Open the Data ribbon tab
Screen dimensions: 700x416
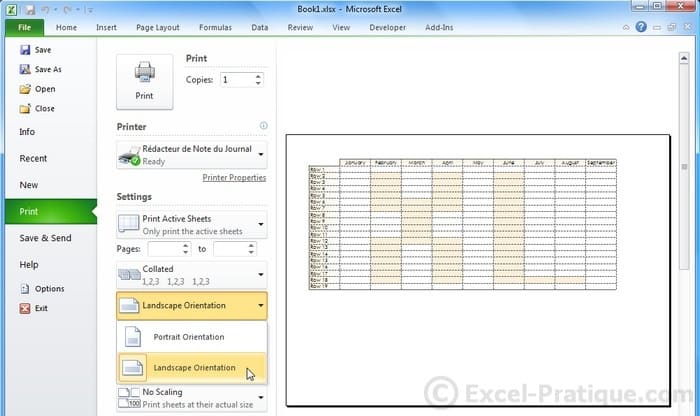(x=259, y=28)
